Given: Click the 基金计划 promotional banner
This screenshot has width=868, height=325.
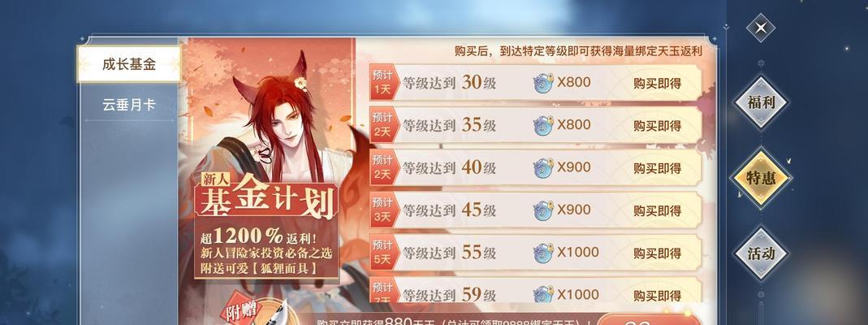Looking at the screenshot, I should pyautogui.click(x=266, y=227).
